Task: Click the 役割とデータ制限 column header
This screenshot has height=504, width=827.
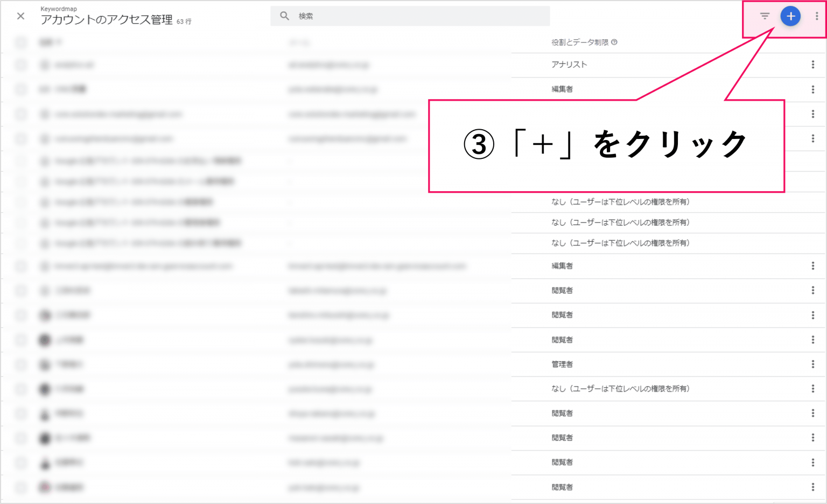Action: (579, 42)
